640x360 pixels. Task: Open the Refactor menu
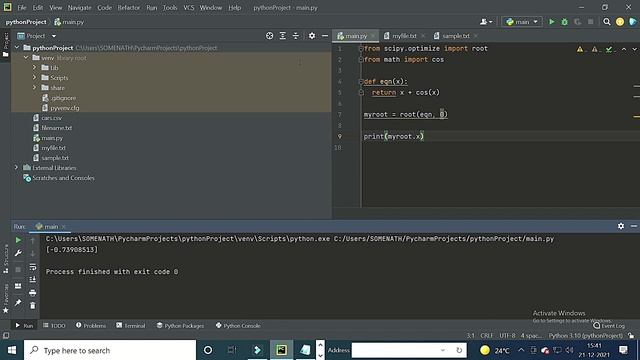tap(129, 8)
